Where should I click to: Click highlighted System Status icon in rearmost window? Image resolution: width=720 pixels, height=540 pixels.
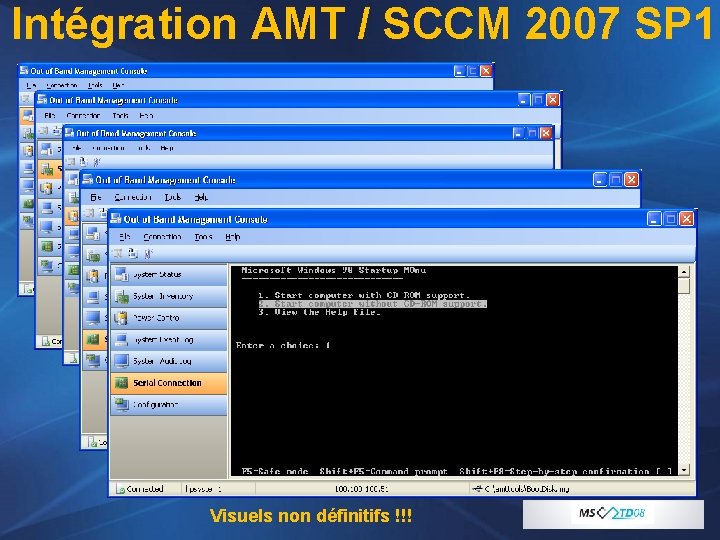28,115
